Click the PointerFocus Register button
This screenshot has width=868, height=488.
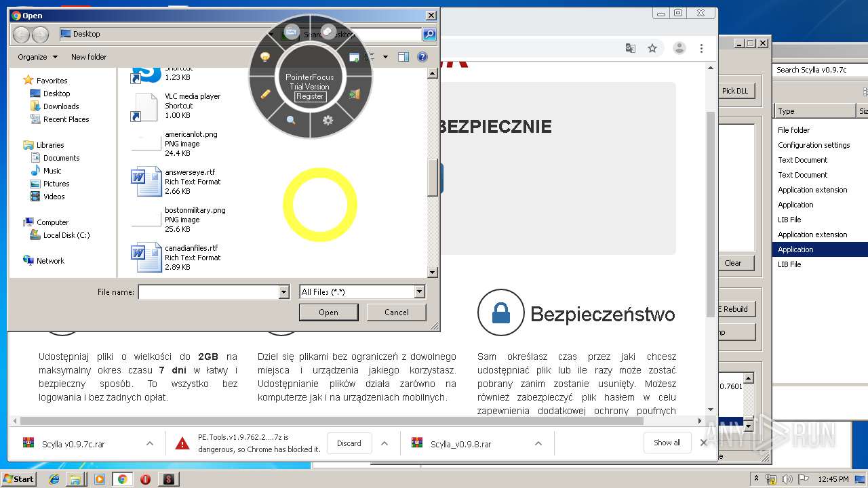(x=310, y=96)
